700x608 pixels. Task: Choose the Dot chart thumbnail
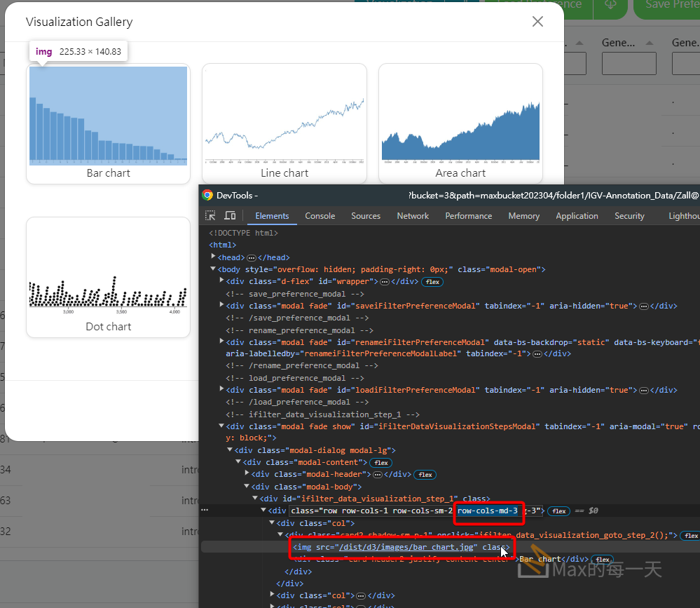[x=108, y=278]
